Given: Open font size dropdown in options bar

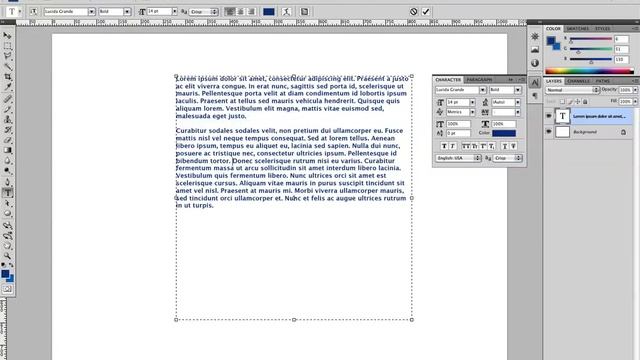Looking at the screenshot, I should tap(174, 12).
